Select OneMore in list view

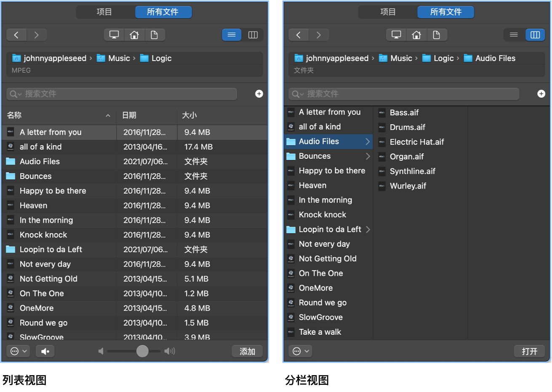coord(135,308)
